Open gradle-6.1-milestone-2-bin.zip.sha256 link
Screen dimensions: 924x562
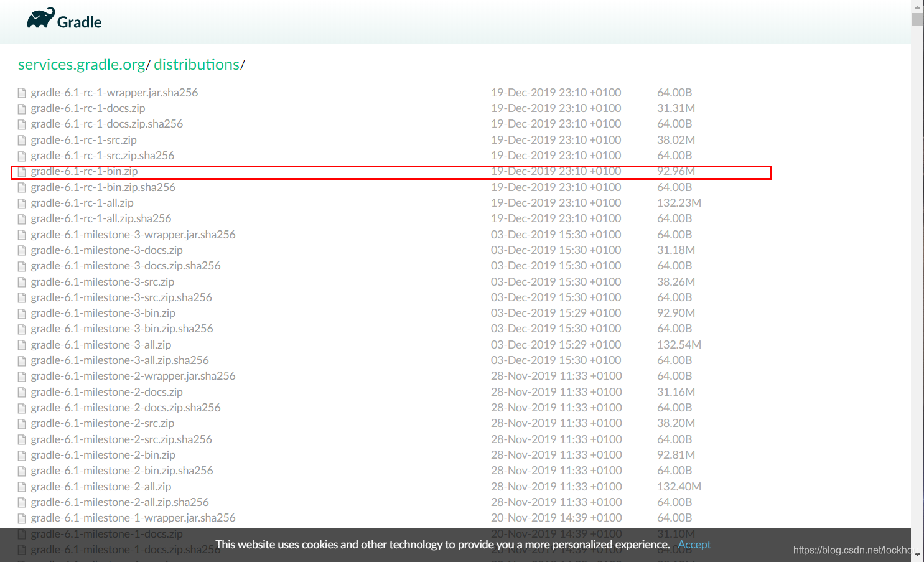[x=122, y=471]
